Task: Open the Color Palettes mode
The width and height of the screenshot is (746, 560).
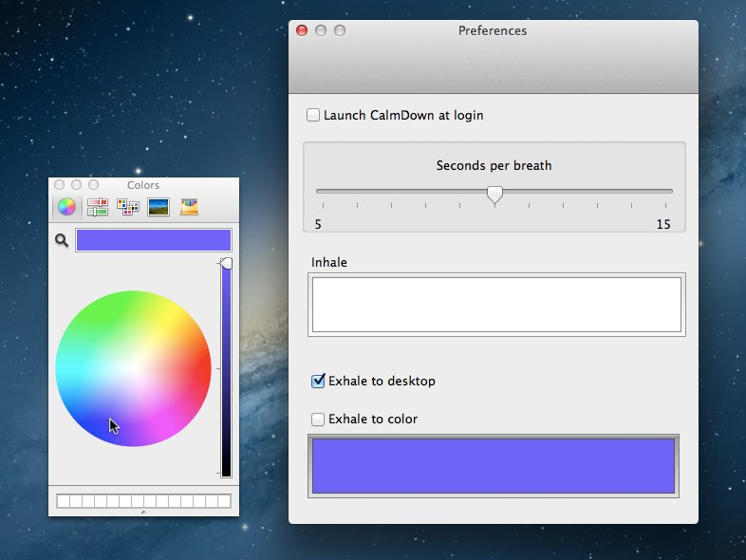Action: (128, 207)
